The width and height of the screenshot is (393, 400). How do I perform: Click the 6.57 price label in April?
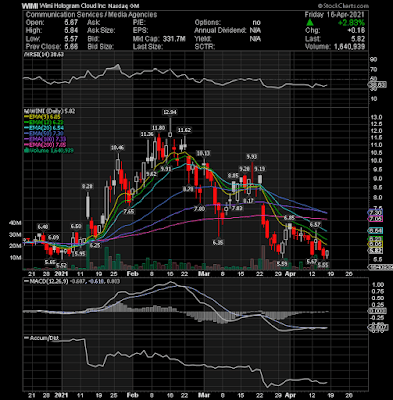point(315,225)
